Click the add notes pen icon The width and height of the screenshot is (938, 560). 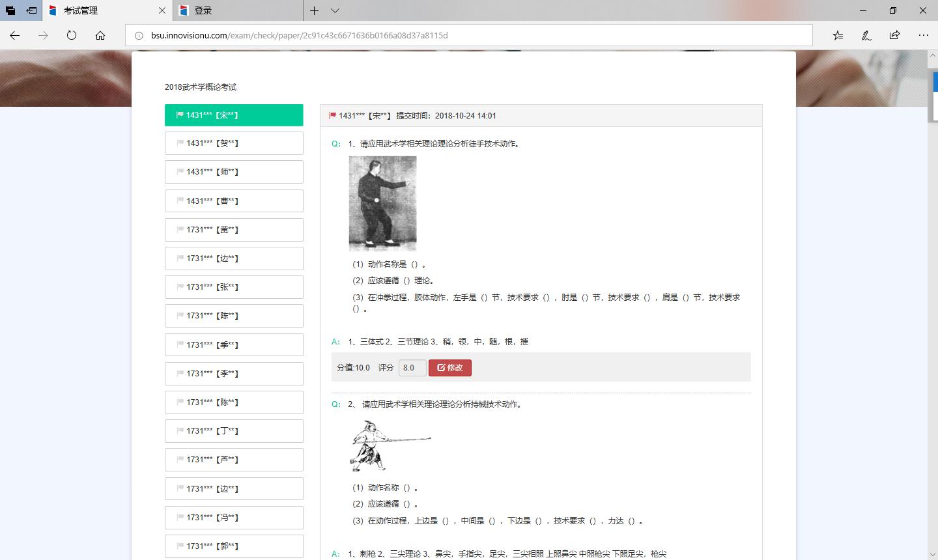click(866, 35)
